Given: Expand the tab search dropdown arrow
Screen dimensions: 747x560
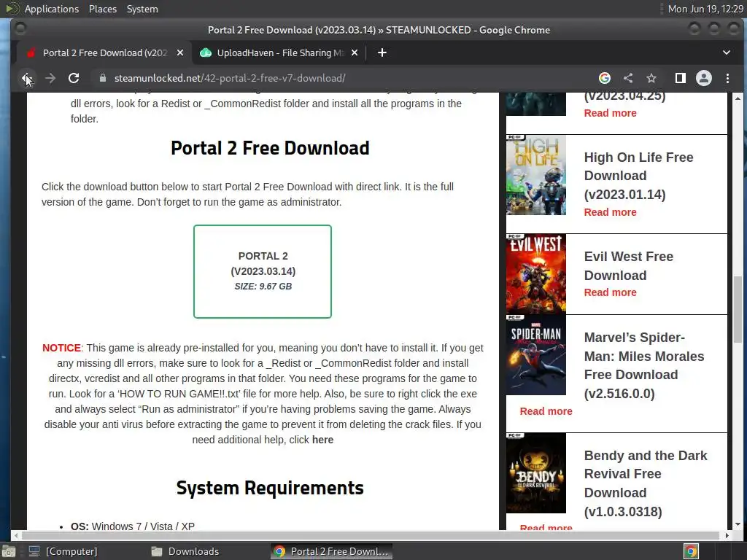Looking at the screenshot, I should (x=727, y=52).
